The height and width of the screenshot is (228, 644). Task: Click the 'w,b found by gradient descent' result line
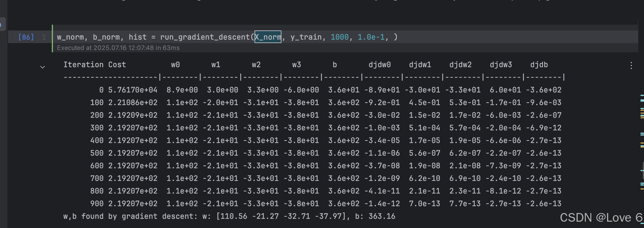pos(229,216)
